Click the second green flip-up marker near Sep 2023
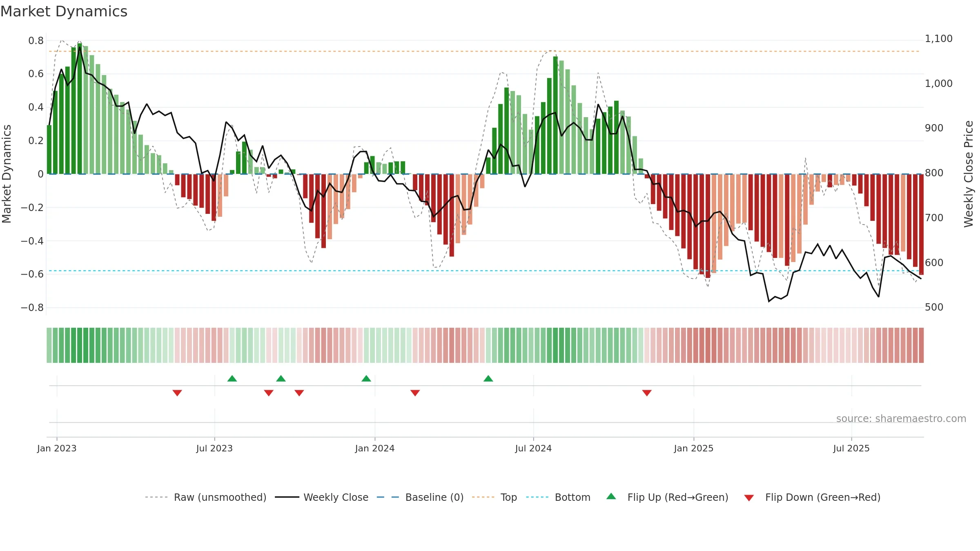The height and width of the screenshot is (551, 980). [281, 378]
